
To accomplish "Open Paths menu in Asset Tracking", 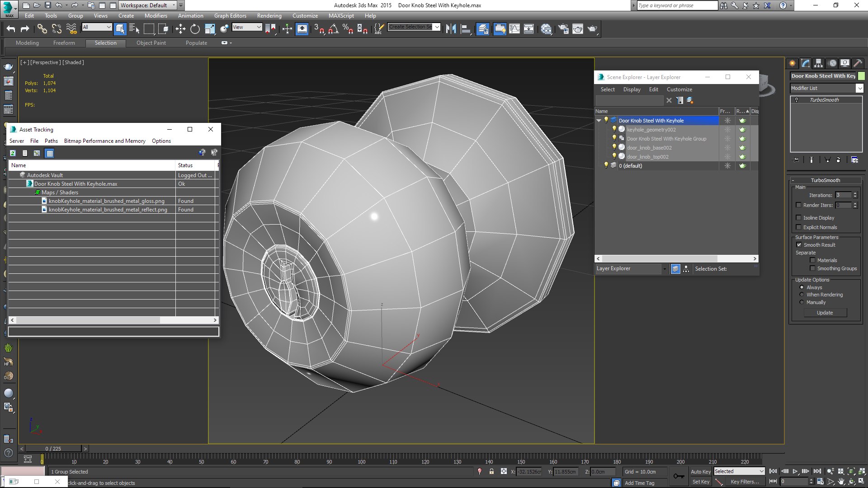I will coord(51,141).
